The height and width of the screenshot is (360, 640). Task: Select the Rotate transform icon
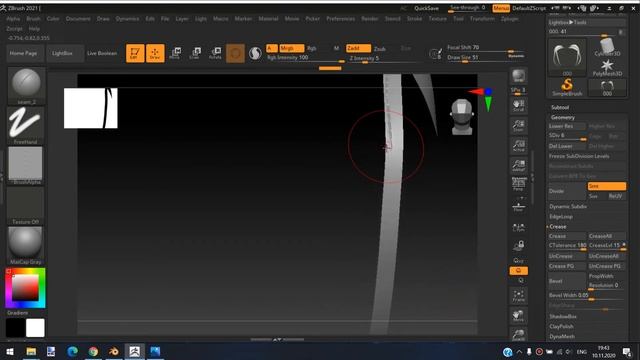[x=216, y=53]
